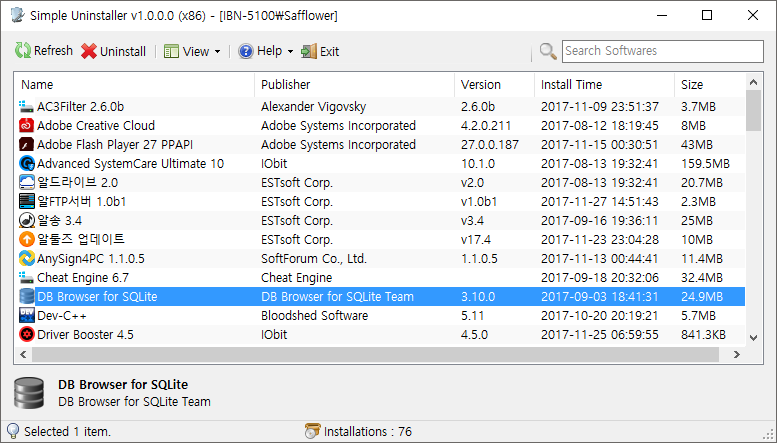
Task: Click the 24.9MB size cell
Action: [x=702, y=296]
